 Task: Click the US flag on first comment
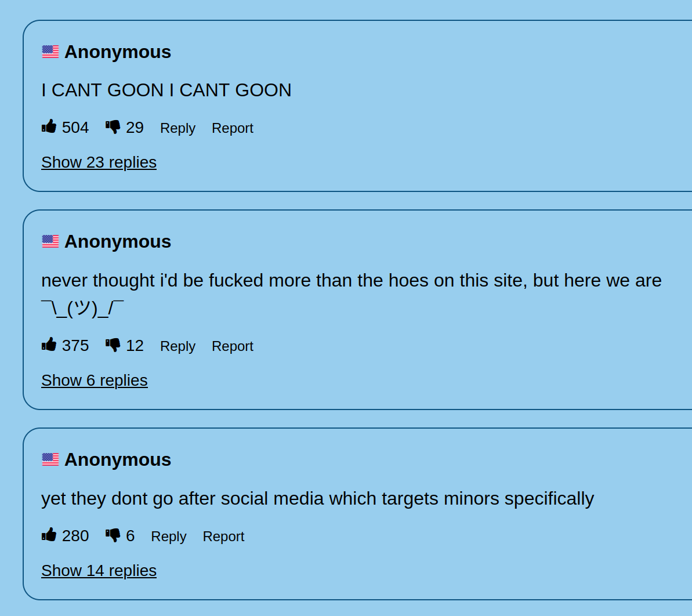point(50,52)
